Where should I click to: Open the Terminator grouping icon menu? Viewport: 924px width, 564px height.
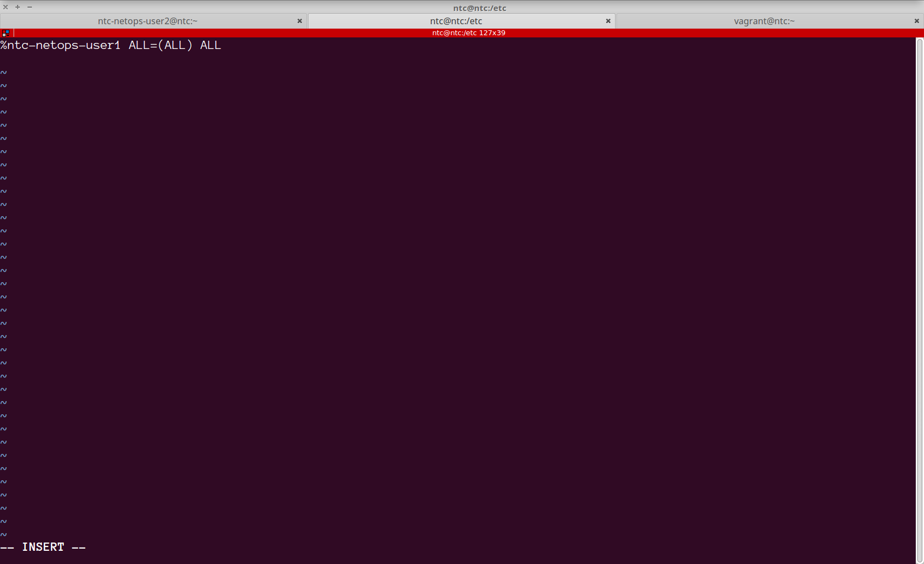[x=5, y=33]
